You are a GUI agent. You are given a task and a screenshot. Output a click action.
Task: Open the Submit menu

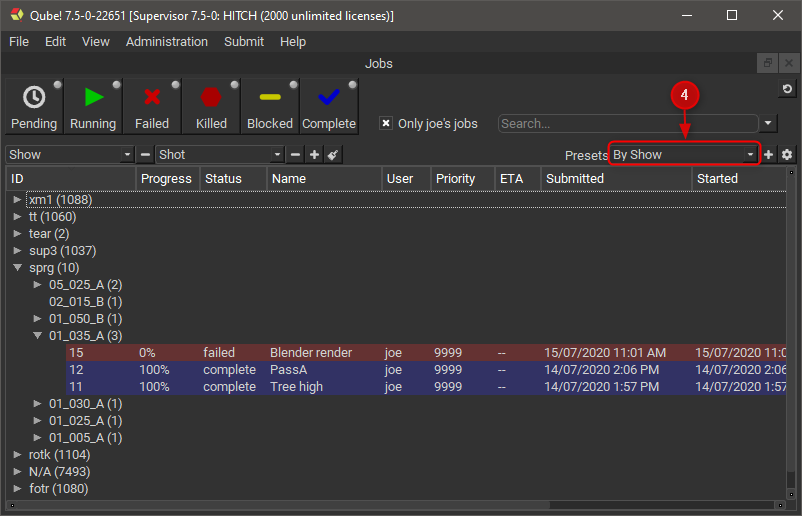pos(244,42)
